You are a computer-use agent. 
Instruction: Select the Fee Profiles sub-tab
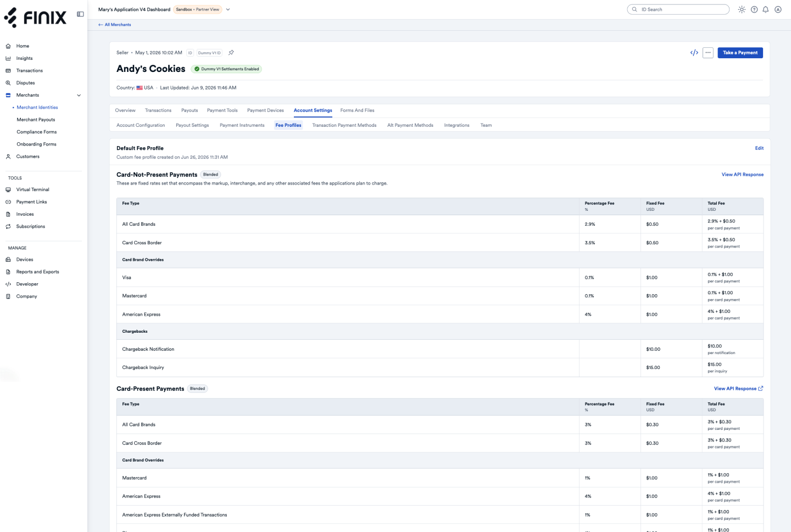288,125
